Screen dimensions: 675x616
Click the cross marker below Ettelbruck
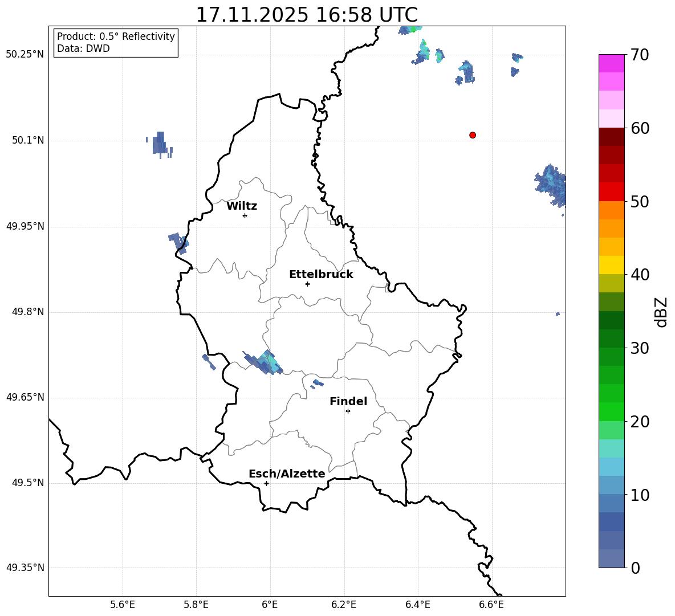(307, 284)
